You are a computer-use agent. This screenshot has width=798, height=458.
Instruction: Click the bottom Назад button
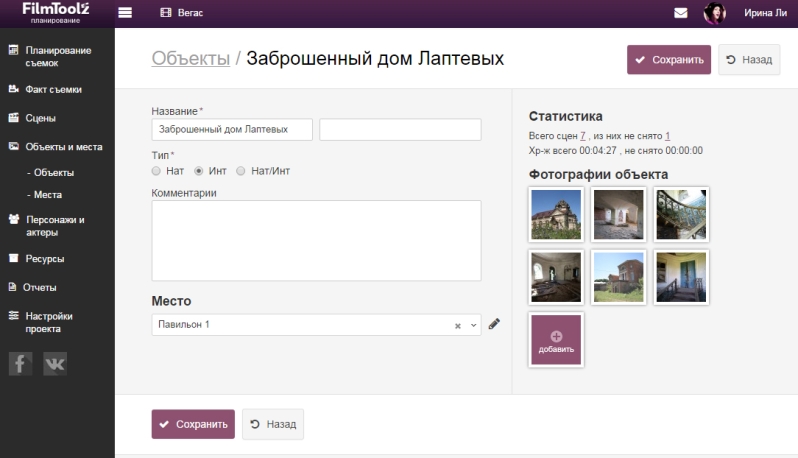(x=273, y=424)
